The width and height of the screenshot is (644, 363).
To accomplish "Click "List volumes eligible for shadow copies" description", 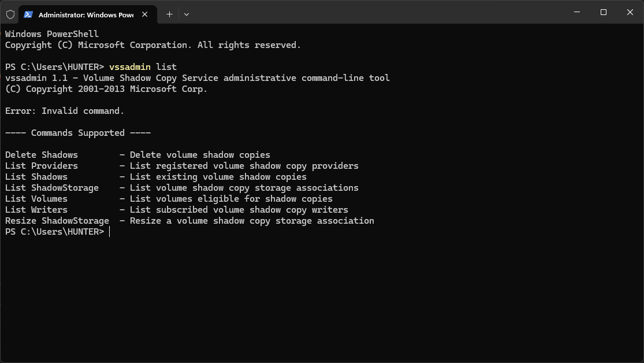I will coord(231,199).
